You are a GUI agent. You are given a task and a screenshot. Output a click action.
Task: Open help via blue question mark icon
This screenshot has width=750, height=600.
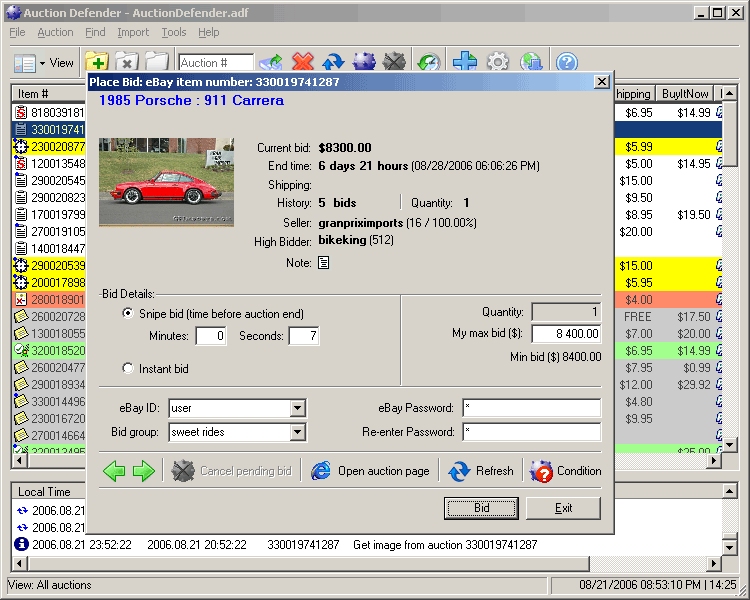click(566, 63)
